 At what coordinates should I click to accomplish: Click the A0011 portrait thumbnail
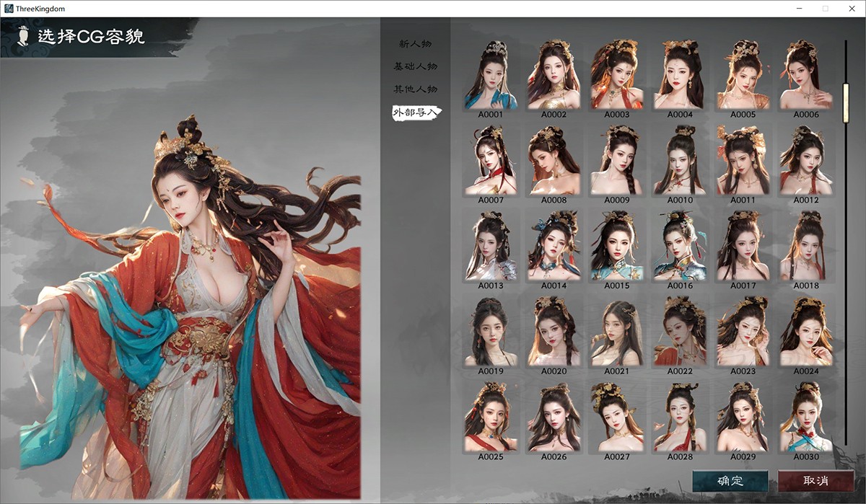click(743, 160)
